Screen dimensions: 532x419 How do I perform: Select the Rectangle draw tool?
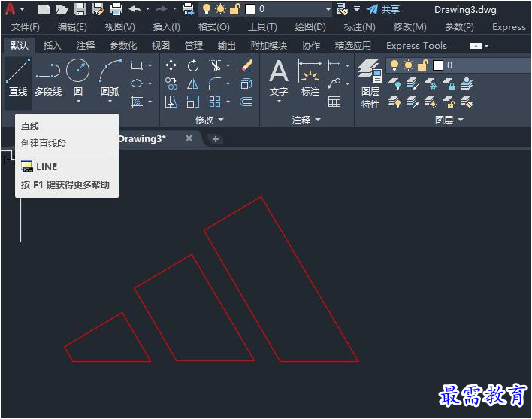[x=137, y=65]
